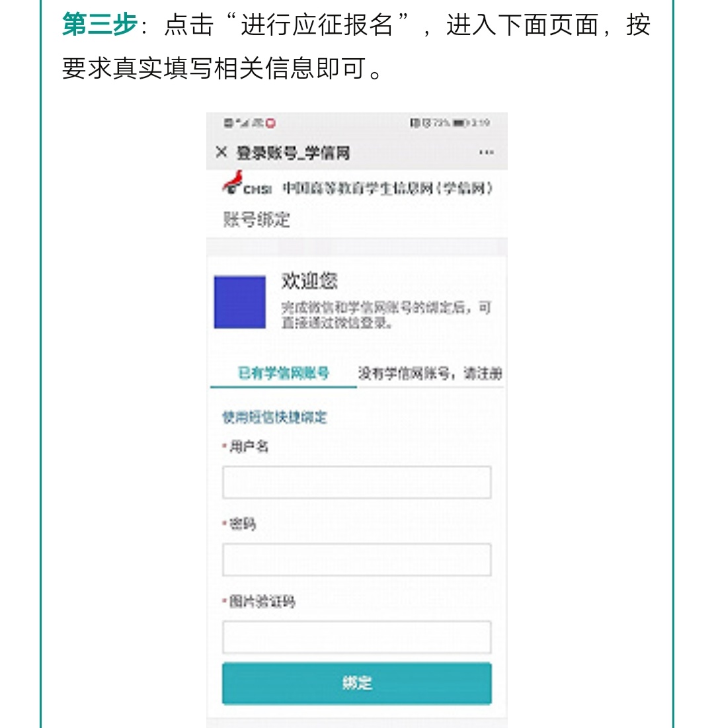The height and width of the screenshot is (728, 714).
Task: Click the green 第三步 step label
Action: (x=99, y=25)
